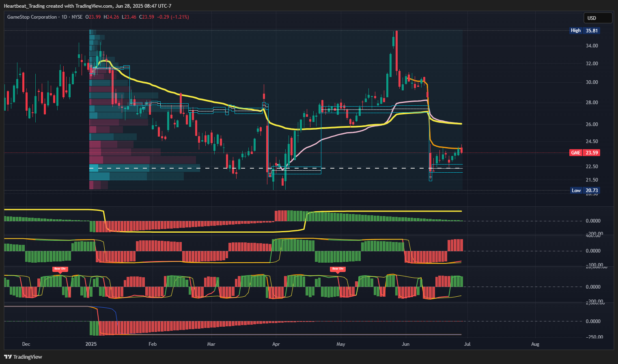Click the 2025 label on time axis
The image size is (618, 364).
pos(91,344)
